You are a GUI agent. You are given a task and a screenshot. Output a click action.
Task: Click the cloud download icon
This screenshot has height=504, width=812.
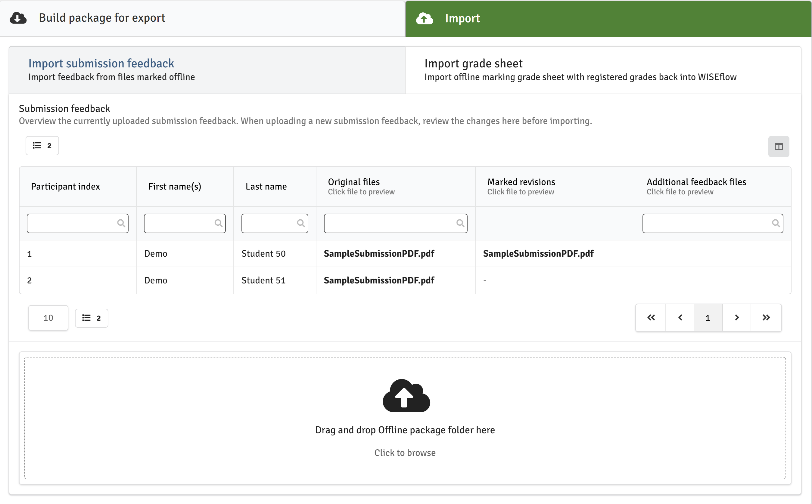[18, 18]
